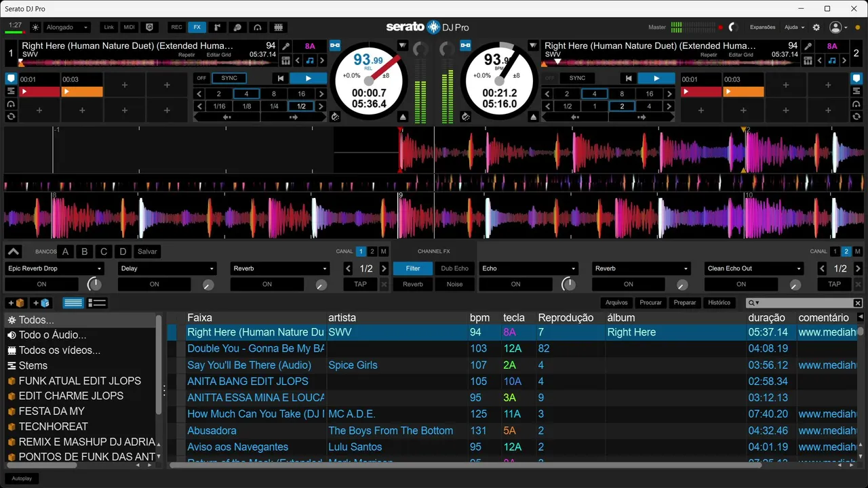
Task: Toggle FX panel in top toolbar
Action: (197, 27)
